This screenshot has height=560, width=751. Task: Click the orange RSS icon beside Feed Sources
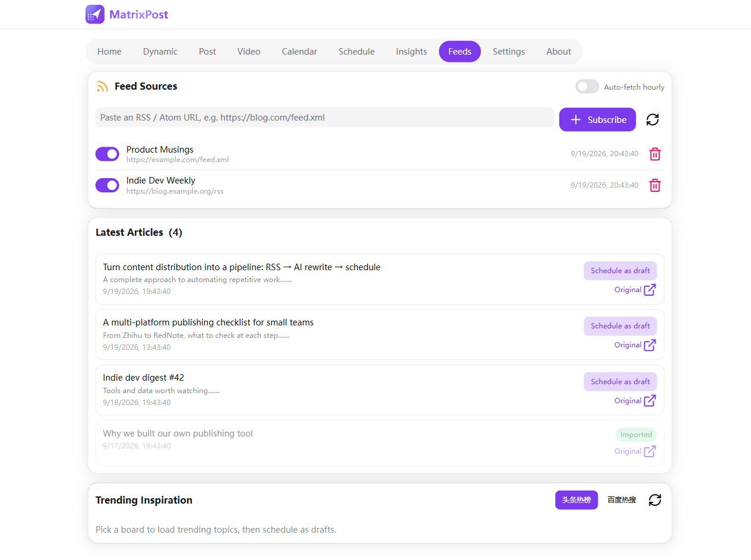tap(102, 87)
